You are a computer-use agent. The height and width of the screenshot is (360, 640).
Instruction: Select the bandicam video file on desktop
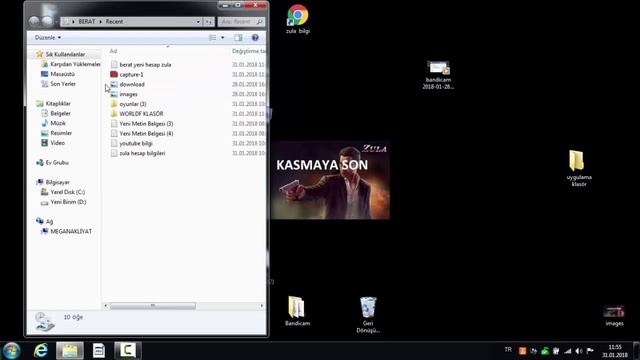438,75
